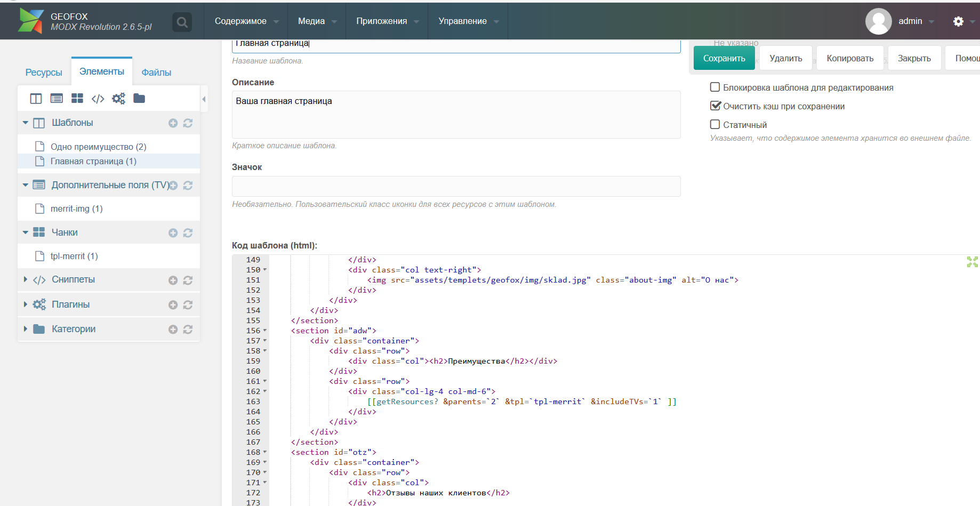This screenshot has height=506, width=980.
Task: Open the Медиа menu
Action: coord(317,21)
